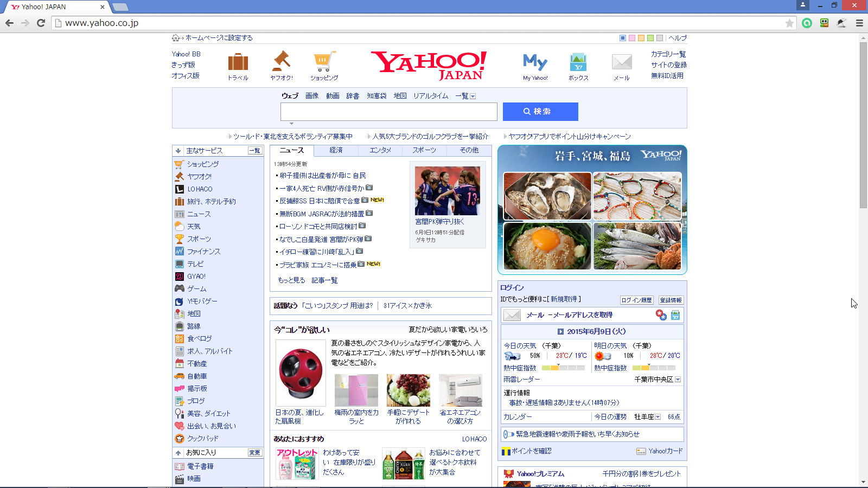
Task: Open soccer photo thumbnail 宮間PK弾守り抜く
Action: tap(448, 191)
